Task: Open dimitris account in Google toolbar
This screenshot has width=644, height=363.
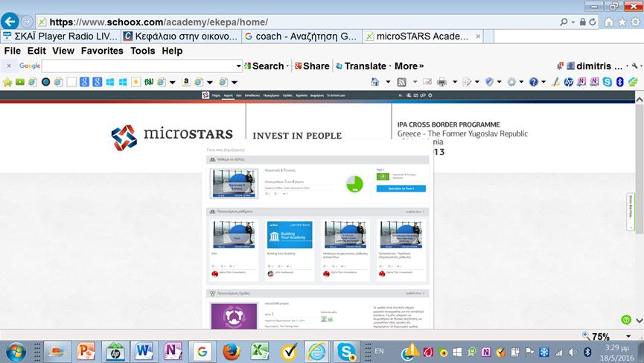Action: (595, 66)
